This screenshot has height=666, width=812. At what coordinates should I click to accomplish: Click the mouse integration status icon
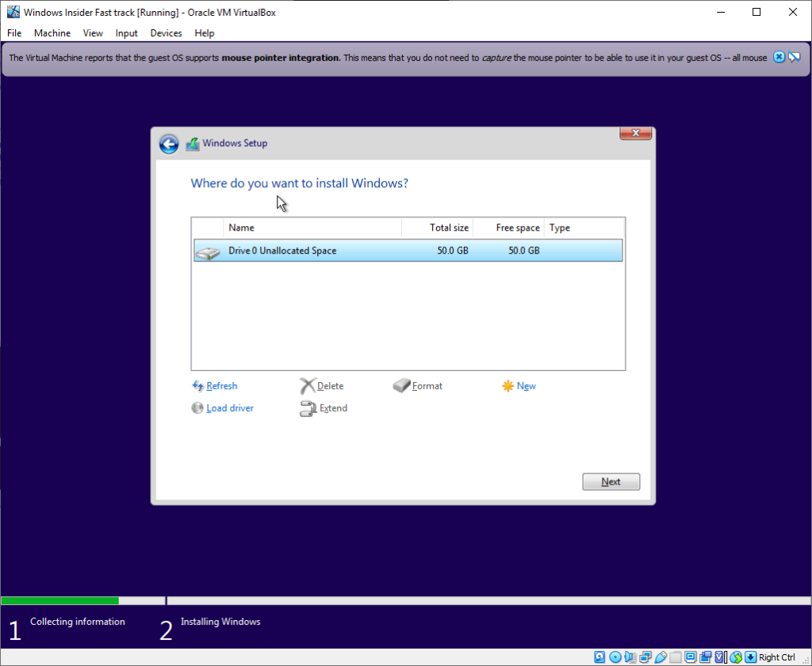(x=736, y=657)
